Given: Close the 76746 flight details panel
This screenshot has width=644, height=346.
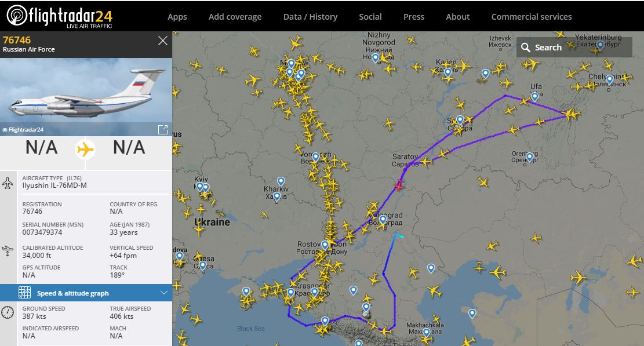Looking at the screenshot, I should pyautogui.click(x=163, y=41).
